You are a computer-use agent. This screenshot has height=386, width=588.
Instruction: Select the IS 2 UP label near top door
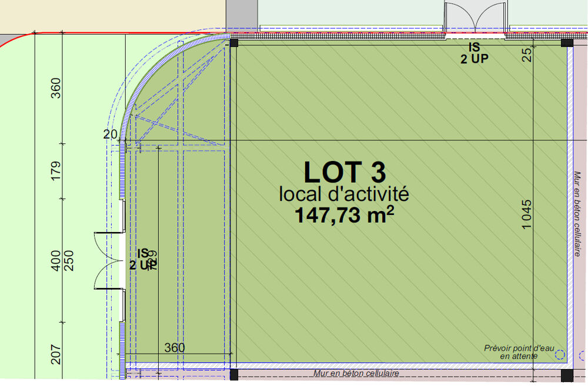pyautogui.click(x=475, y=53)
